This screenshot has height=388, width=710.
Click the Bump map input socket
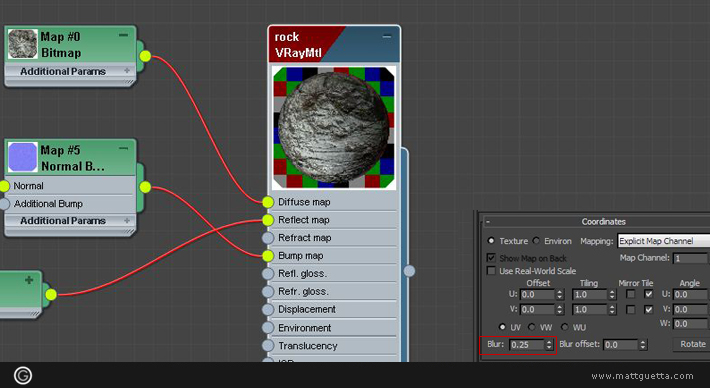click(x=268, y=256)
